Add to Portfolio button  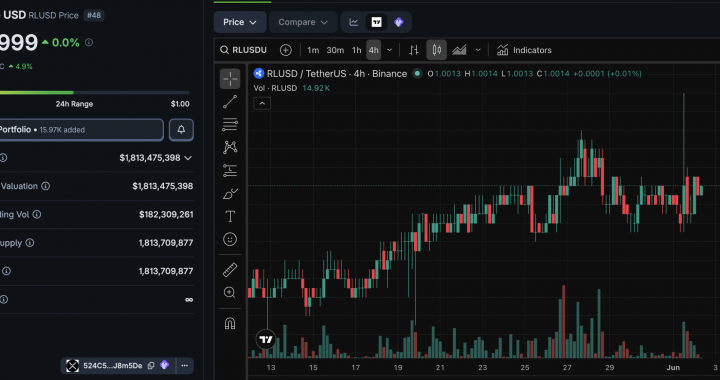click(81, 130)
